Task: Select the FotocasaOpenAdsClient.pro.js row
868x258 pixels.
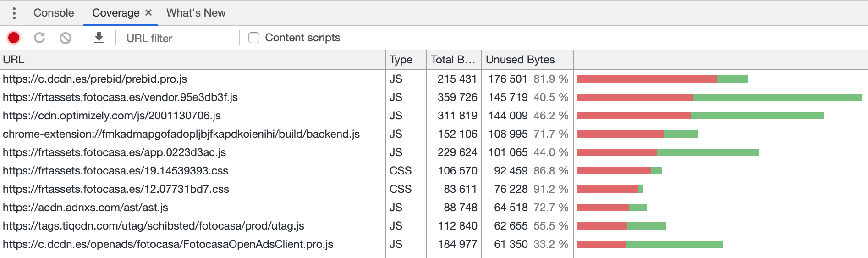Action: [168, 244]
